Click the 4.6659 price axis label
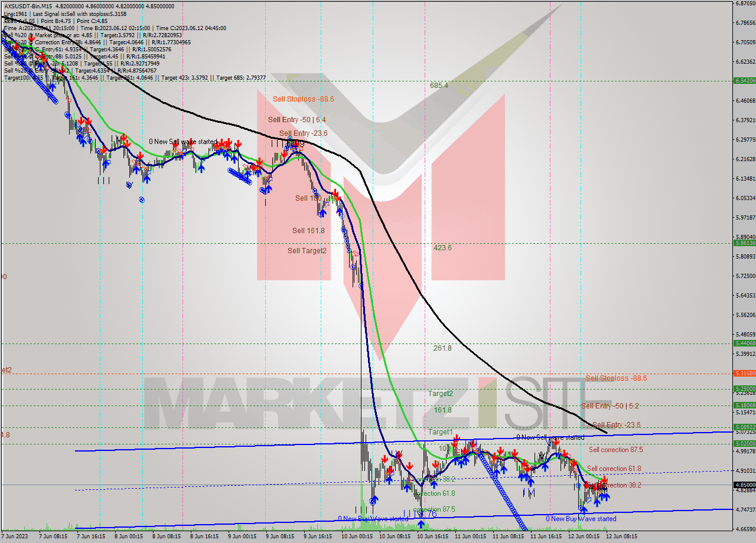The image size is (756, 543). tap(745, 529)
